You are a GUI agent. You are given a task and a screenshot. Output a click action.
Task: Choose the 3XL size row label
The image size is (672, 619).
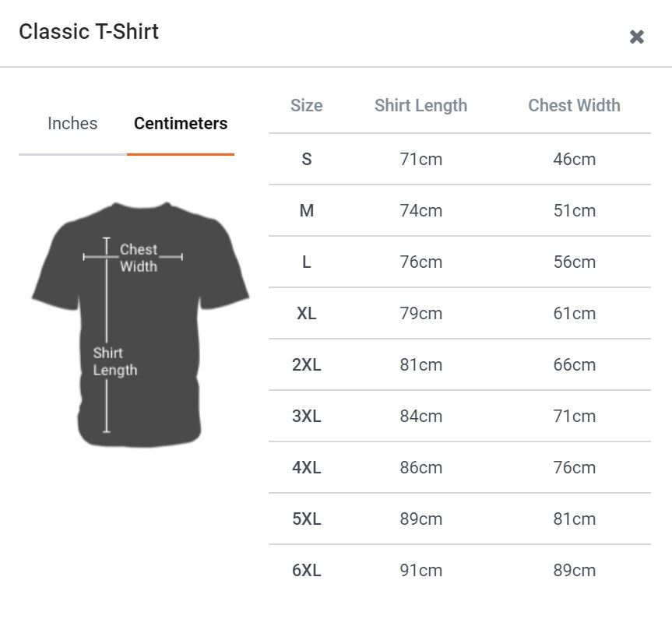[306, 417]
